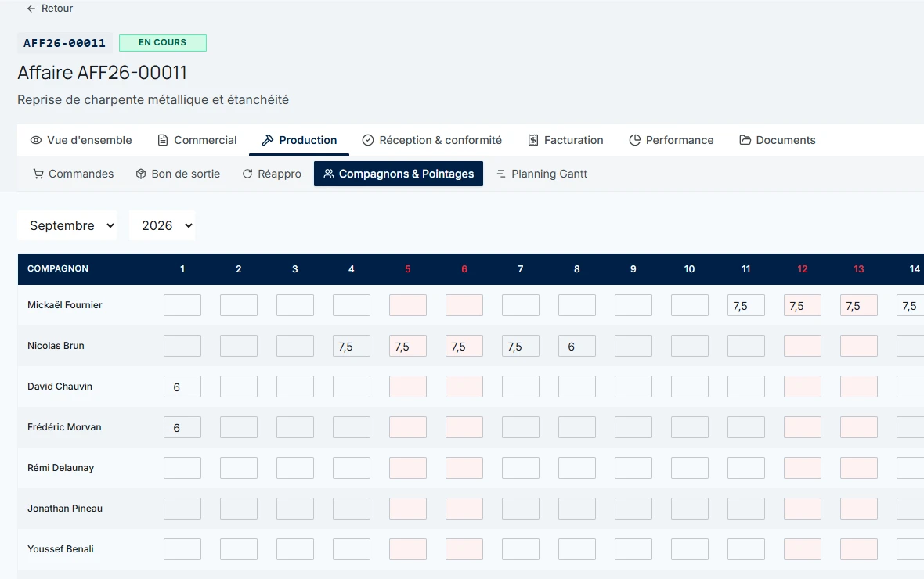Click Jonathan Pineau's day 5 weekend field
Image resolution: width=924 pixels, height=579 pixels.
pos(408,509)
